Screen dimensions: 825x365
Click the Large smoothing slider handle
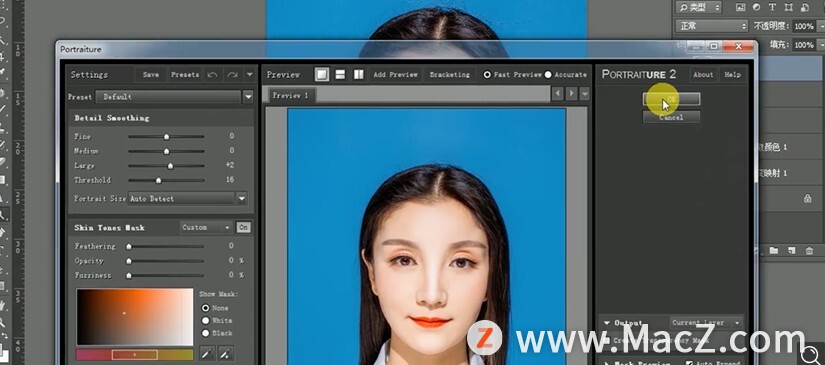point(170,166)
